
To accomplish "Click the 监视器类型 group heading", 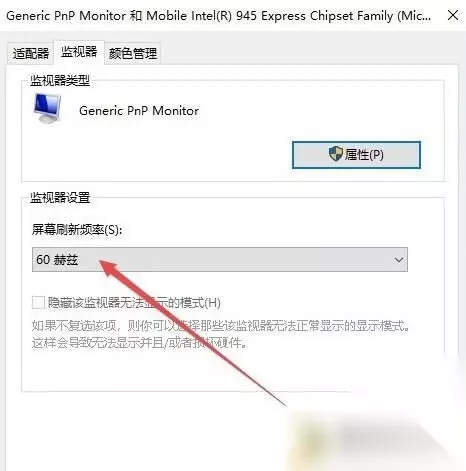I will [x=60, y=80].
